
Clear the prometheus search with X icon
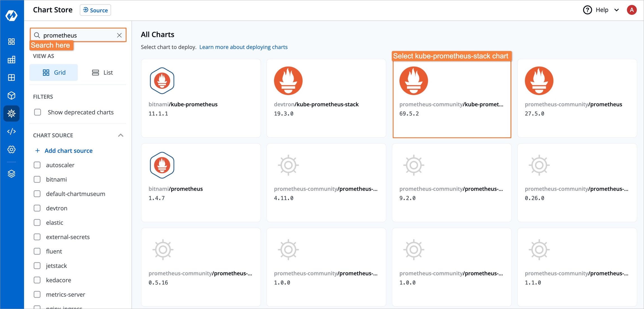point(119,35)
